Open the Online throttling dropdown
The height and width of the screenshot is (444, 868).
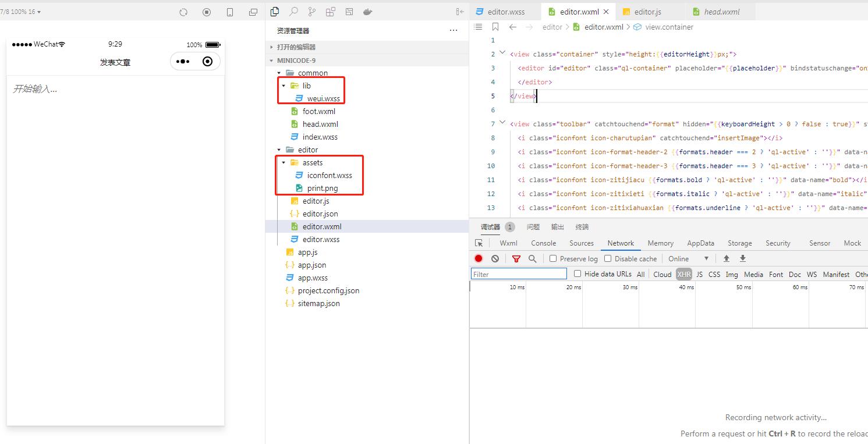pyautogui.click(x=689, y=259)
